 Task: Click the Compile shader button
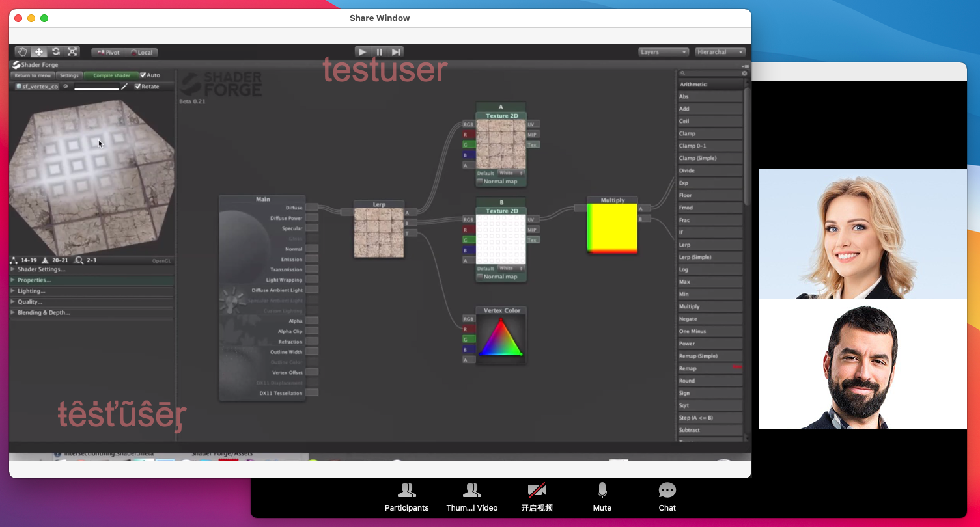pos(111,75)
